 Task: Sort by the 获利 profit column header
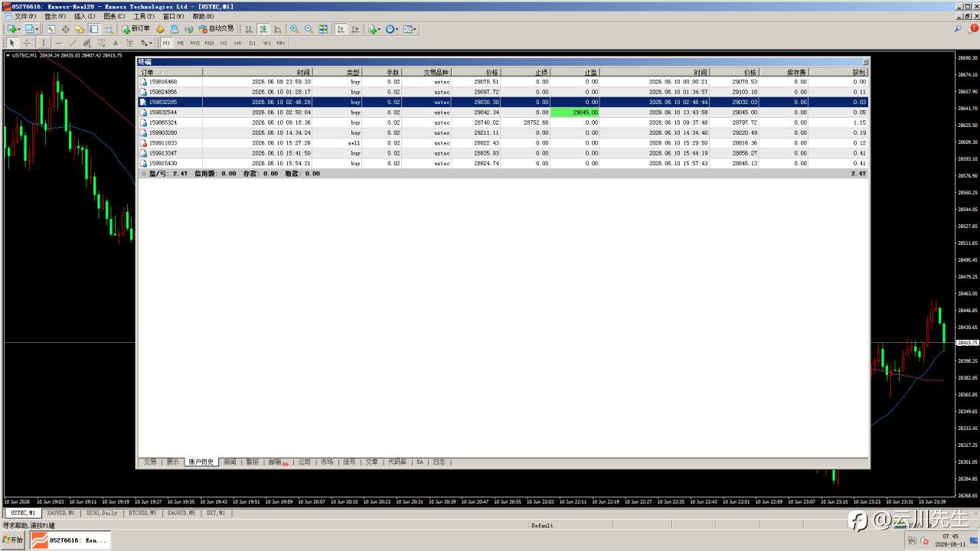coord(838,72)
